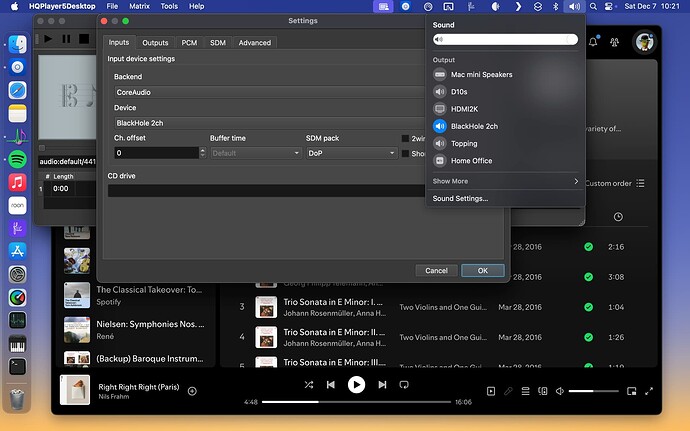Click the Ch. offset stepper arrows
The image size is (690, 431).
click(202, 153)
